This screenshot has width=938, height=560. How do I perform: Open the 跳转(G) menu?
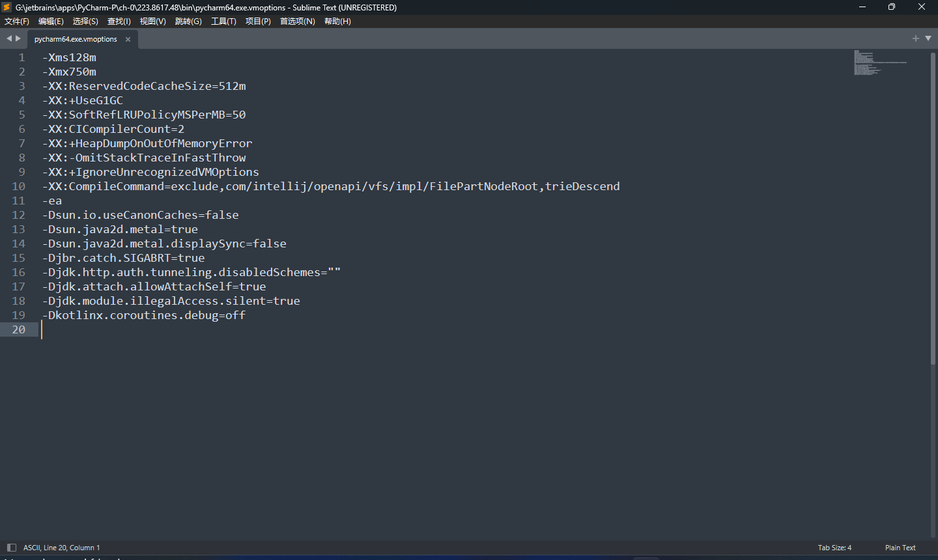tap(188, 21)
